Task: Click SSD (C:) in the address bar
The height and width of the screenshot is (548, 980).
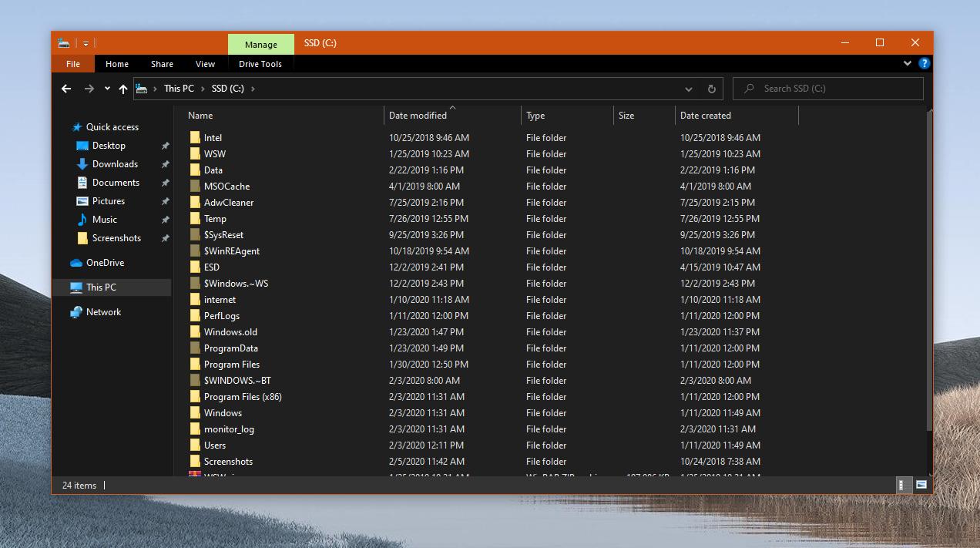Action: pyautogui.click(x=228, y=89)
